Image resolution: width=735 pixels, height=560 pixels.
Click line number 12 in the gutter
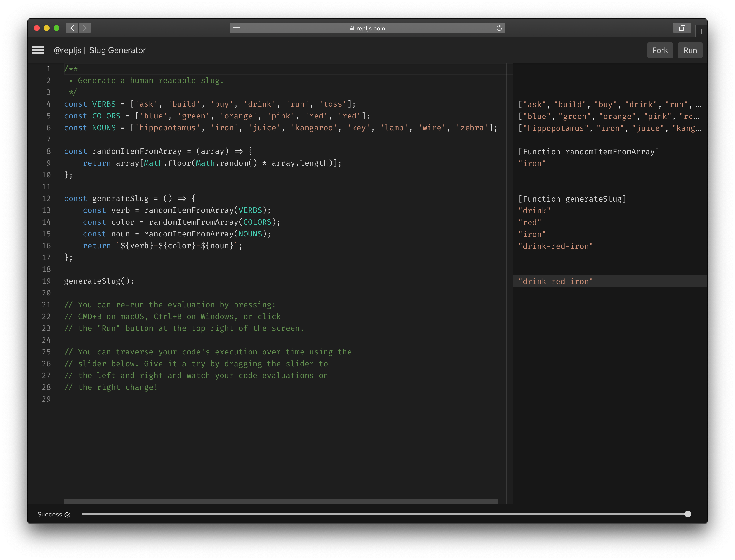point(46,198)
